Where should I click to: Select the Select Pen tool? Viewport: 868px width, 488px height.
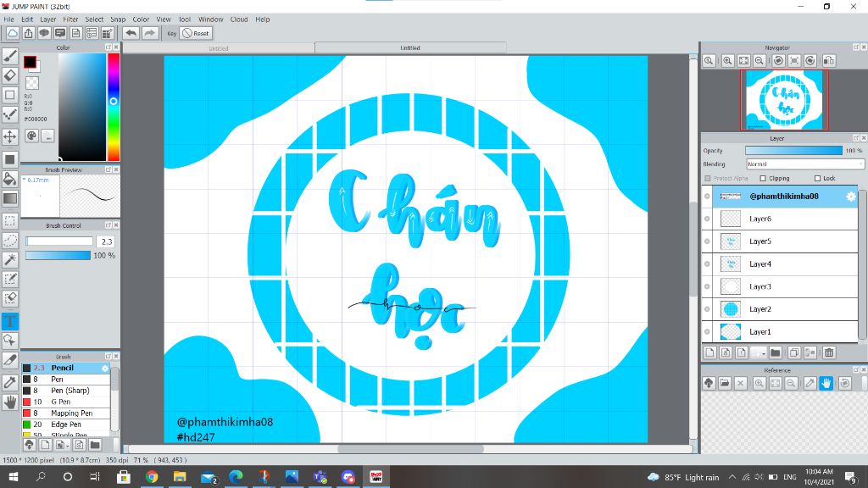10,279
